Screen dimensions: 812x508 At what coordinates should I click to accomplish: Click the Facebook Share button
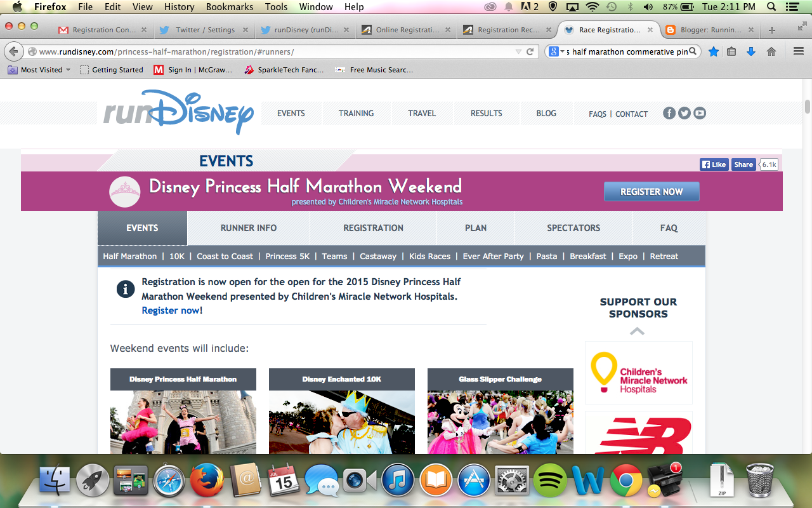(743, 164)
